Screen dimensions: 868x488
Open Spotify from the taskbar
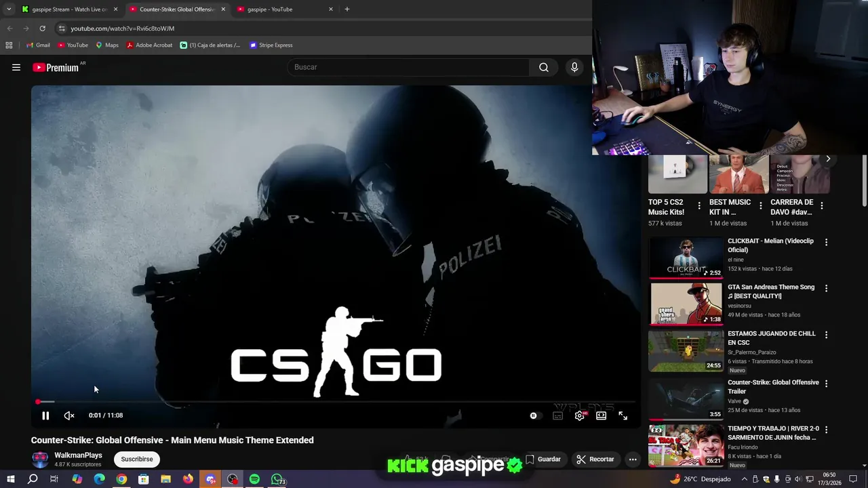(x=254, y=479)
